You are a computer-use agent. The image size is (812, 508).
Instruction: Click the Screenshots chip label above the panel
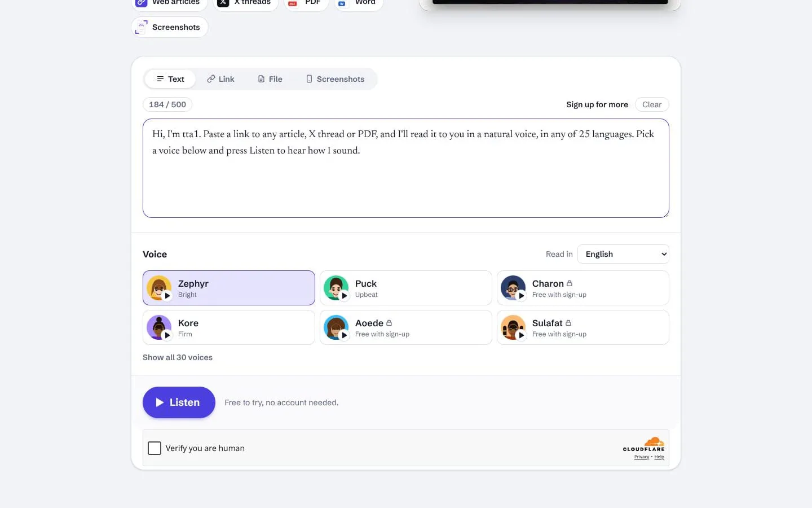176,27
